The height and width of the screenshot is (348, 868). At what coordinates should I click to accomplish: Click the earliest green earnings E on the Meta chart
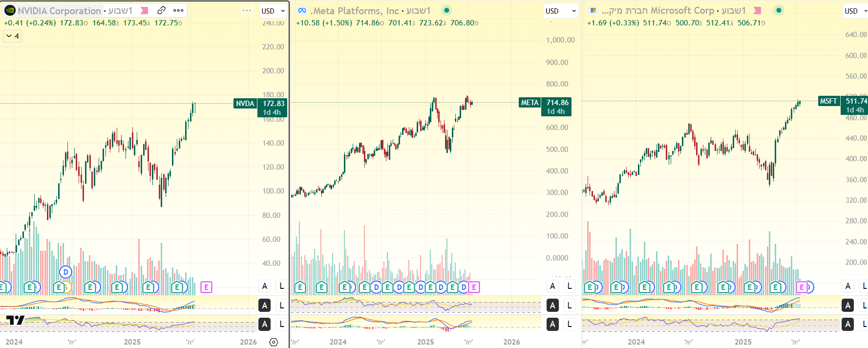300,287
